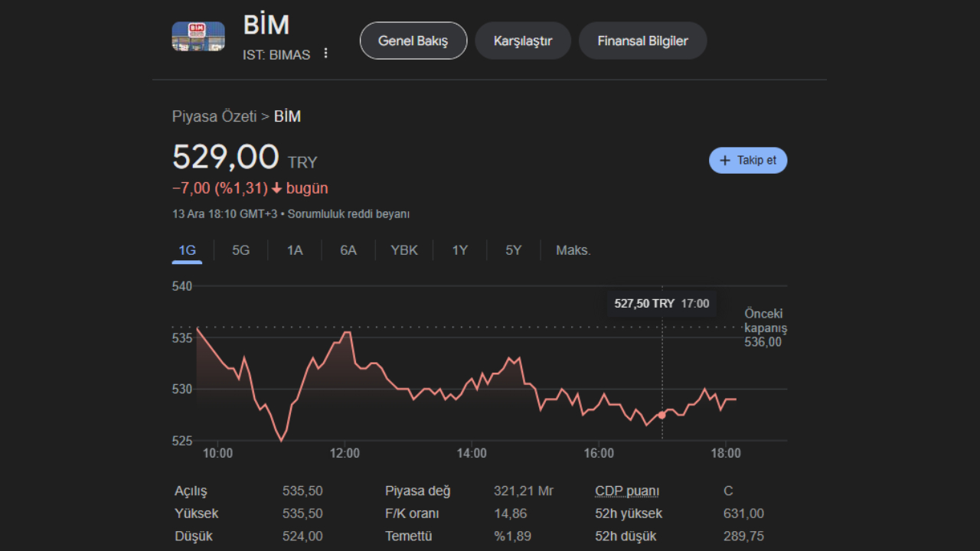This screenshot has height=551, width=980.
Task: Open the Karşılaştır tab
Action: (x=523, y=41)
